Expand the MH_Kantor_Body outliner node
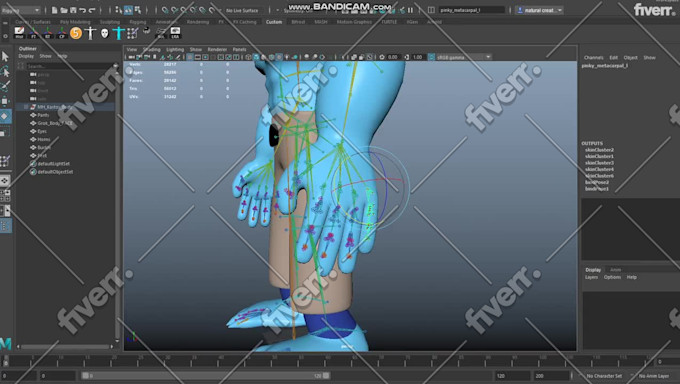This screenshot has width=680, height=384. (26, 107)
